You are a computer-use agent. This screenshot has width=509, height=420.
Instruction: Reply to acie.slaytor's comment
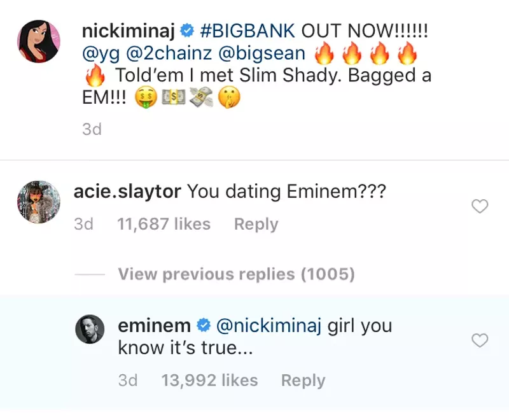pyautogui.click(x=256, y=224)
